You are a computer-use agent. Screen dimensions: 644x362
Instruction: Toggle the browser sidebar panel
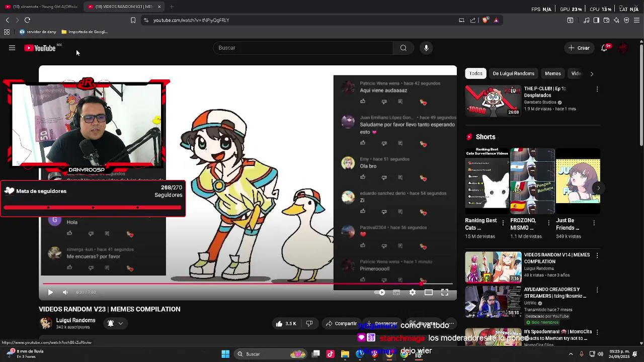(x=596, y=20)
